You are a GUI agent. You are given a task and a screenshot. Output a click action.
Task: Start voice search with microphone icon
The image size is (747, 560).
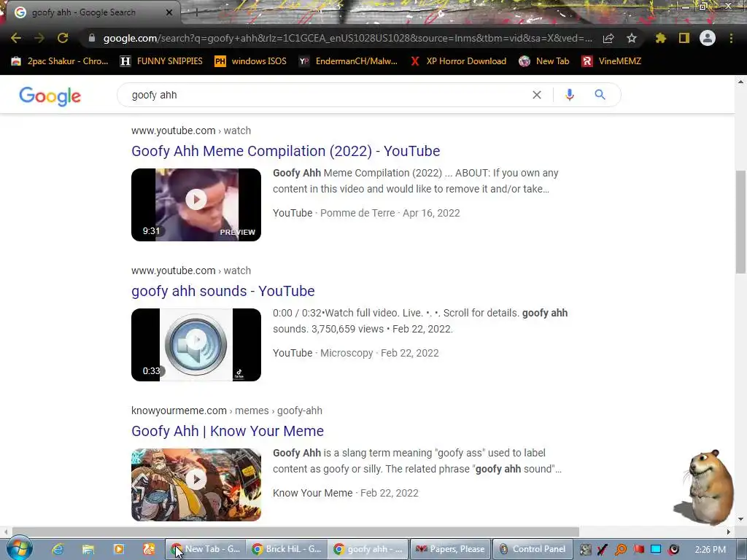[569, 95]
